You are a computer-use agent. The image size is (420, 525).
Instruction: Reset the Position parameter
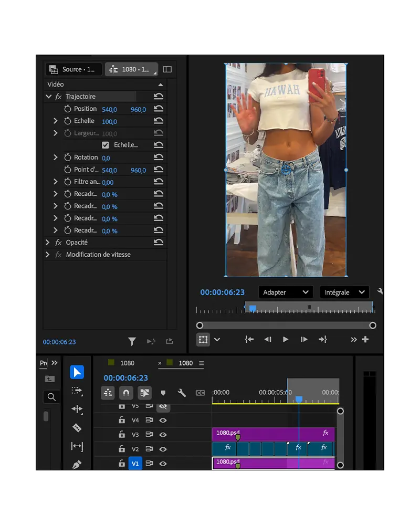pyautogui.click(x=159, y=109)
